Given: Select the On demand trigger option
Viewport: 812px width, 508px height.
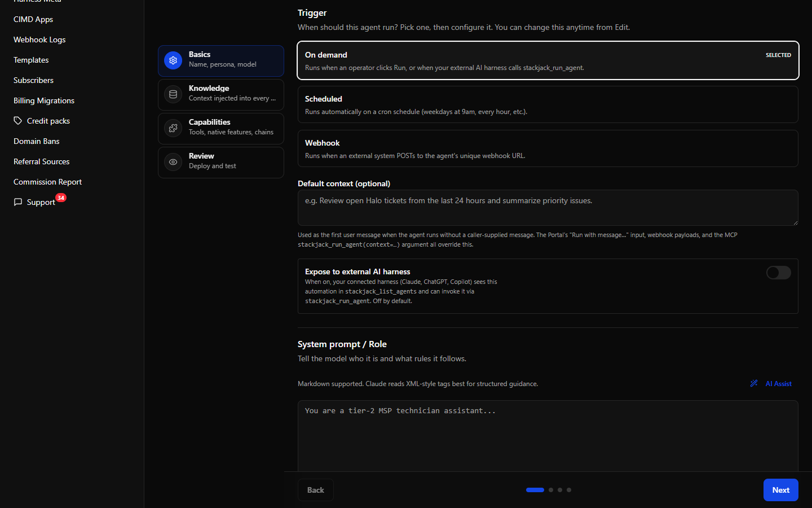Looking at the screenshot, I should 548,60.
